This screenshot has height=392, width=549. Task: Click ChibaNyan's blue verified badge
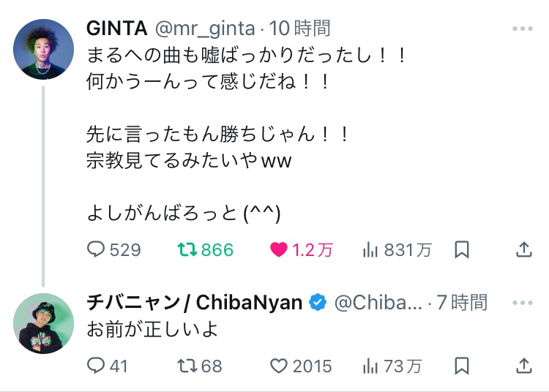coord(318,303)
